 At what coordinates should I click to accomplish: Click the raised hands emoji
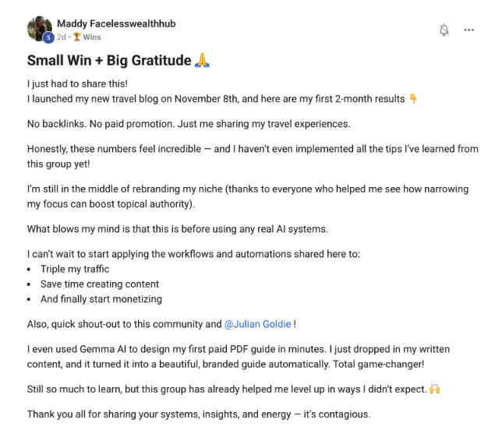click(x=434, y=389)
